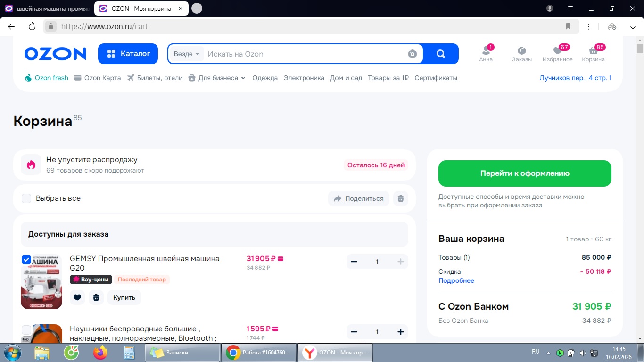Open the Windows Start menu
Image resolution: width=644 pixels, height=362 pixels.
(x=12, y=352)
